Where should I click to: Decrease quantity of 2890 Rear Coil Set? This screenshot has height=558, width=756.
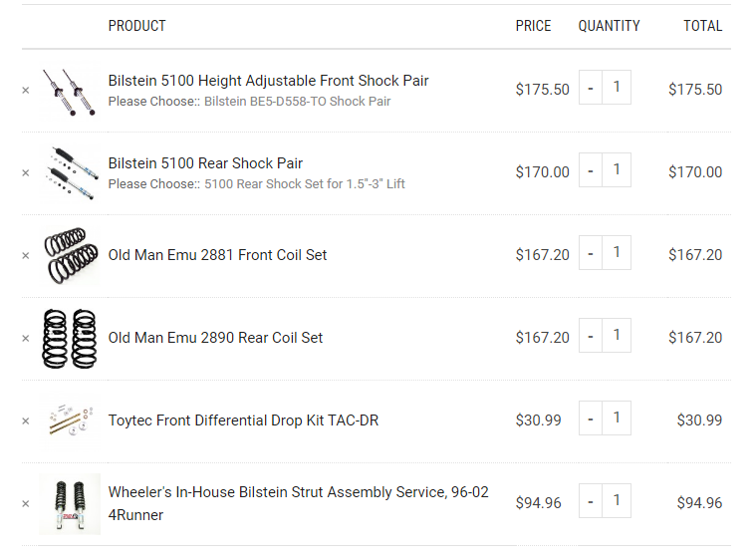pyautogui.click(x=590, y=336)
